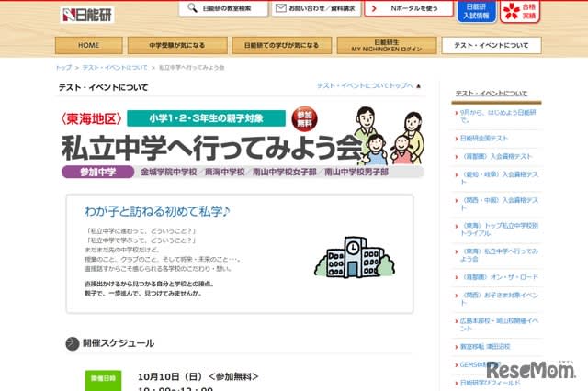Open the blue 日能研入試情報 button
The height and width of the screenshot is (391, 588).
(x=476, y=11)
